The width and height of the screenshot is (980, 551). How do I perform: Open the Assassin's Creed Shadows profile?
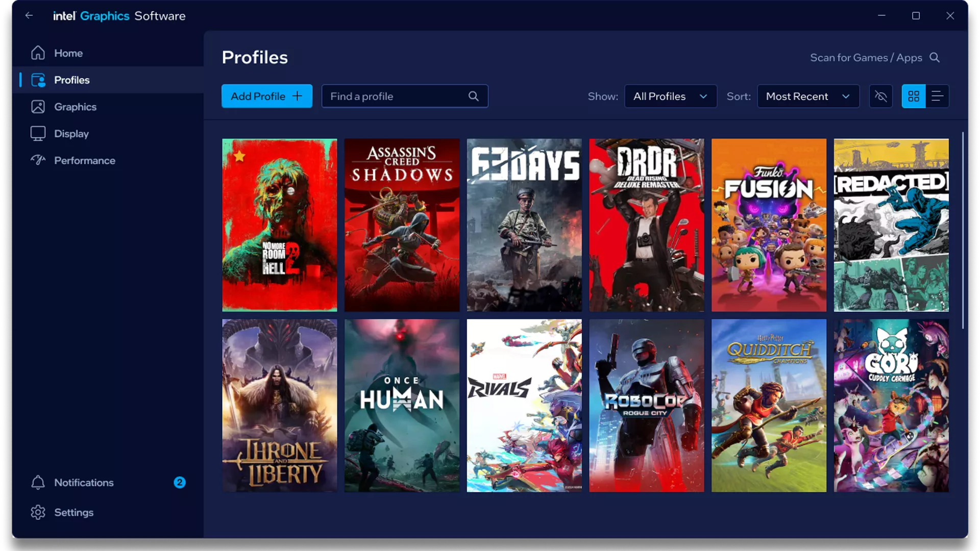[x=402, y=225]
